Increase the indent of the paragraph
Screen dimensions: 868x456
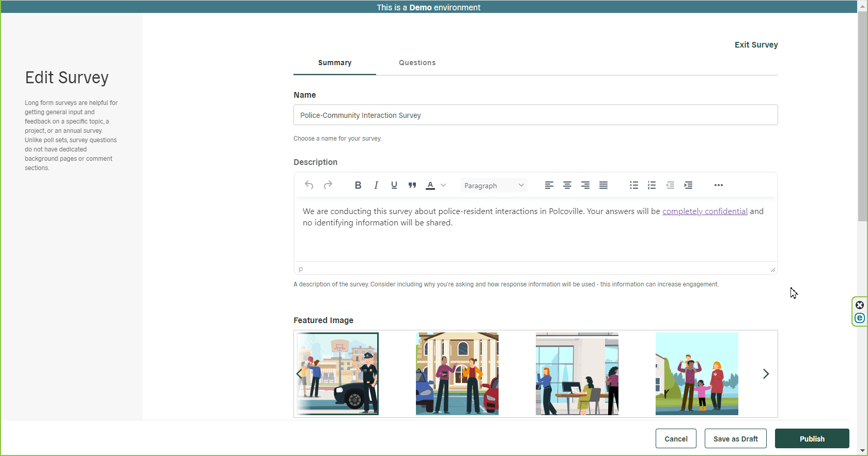click(x=688, y=185)
